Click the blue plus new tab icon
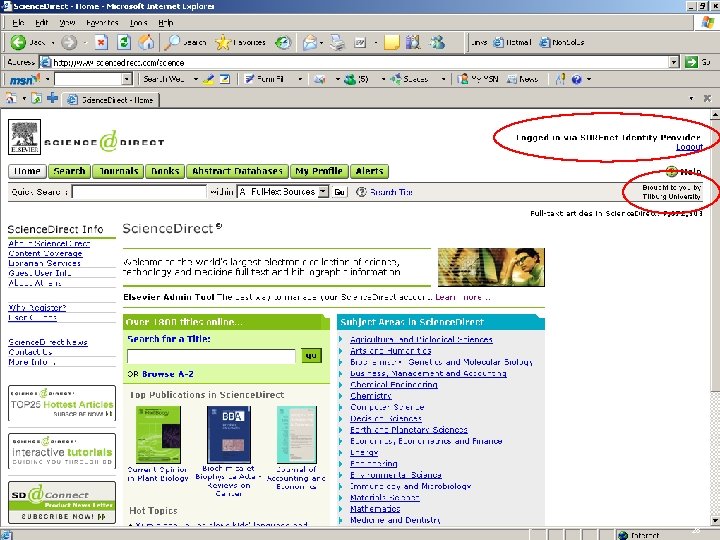The width and height of the screenshot is (720, 540). (x=52, y=98)
